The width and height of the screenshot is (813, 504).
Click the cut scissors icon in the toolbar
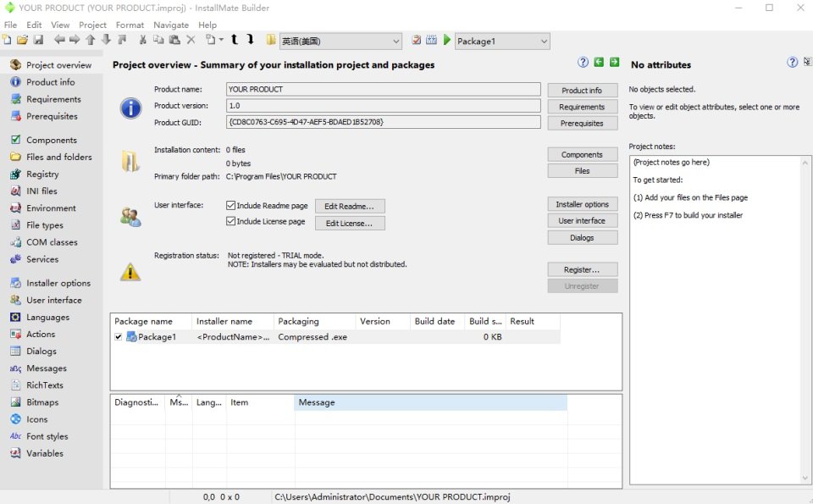click(142, 40)
